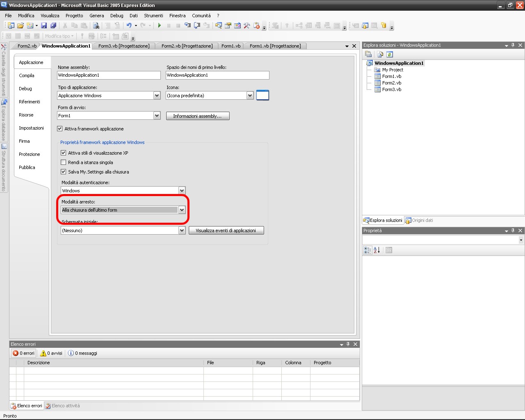Viewport: 525px width, 420px height.
Task: Open the Proprietà object selector dropdown
Action: coord(521,240)
